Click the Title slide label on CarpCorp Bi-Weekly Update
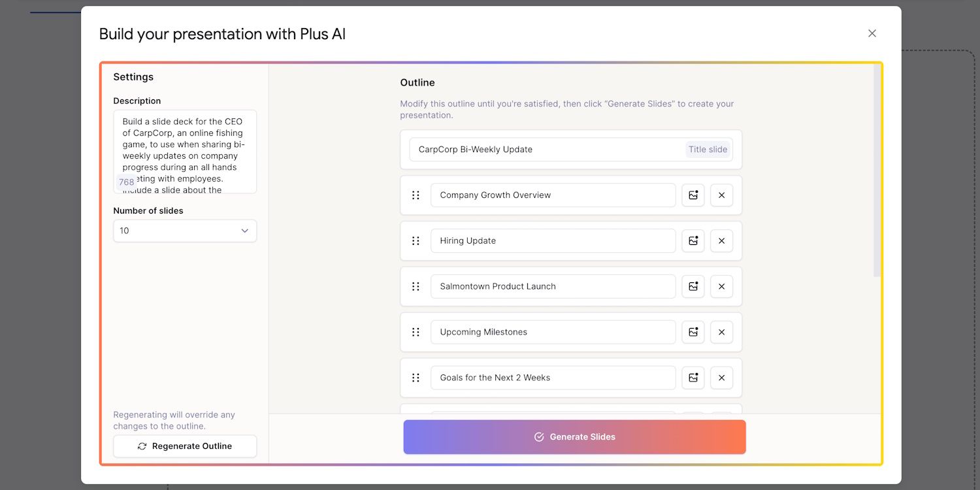Viewport: 980px width, 490px height. pos(708,149)
